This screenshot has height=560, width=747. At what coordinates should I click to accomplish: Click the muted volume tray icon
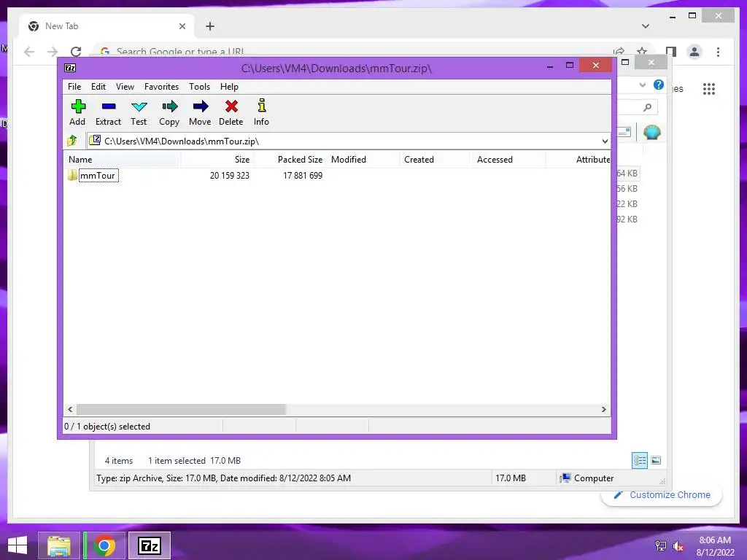coord(678,545)
